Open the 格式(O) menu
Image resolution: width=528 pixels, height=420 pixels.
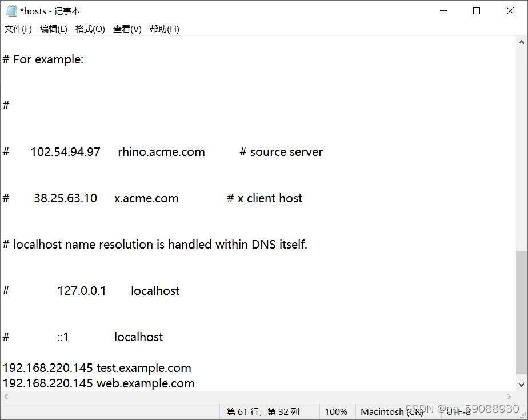coord(90,29)
